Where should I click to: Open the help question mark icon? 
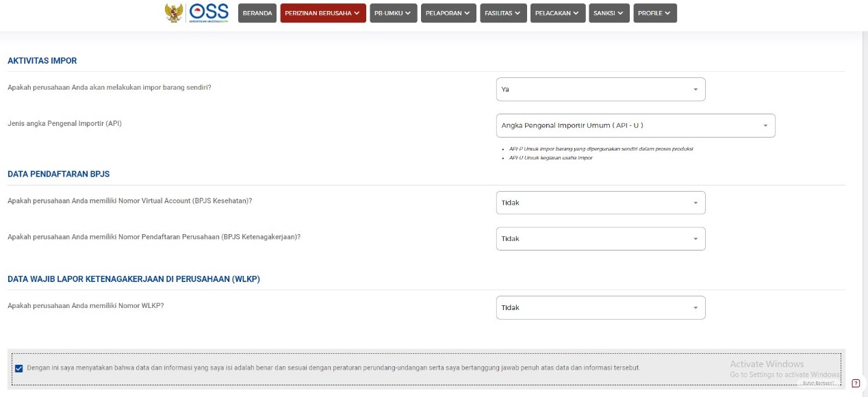856,383
